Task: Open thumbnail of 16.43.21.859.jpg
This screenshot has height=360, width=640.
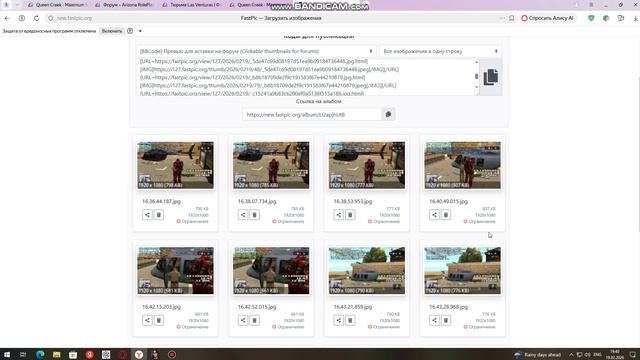Action: click(367, 271)
